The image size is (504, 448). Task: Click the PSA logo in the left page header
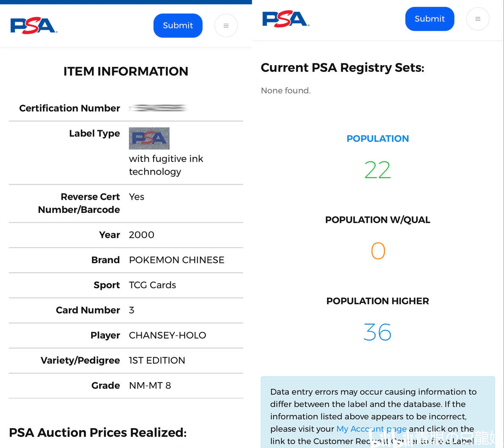click(33, 26)
